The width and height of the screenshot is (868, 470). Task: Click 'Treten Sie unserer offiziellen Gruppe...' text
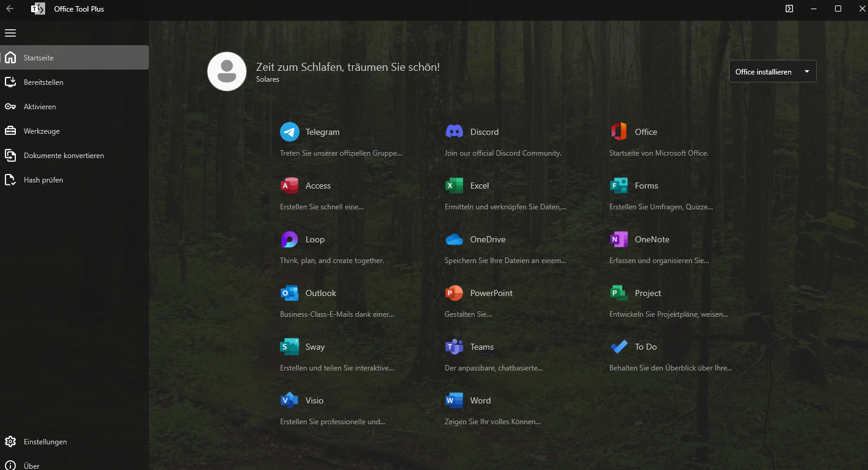[341, 153]
